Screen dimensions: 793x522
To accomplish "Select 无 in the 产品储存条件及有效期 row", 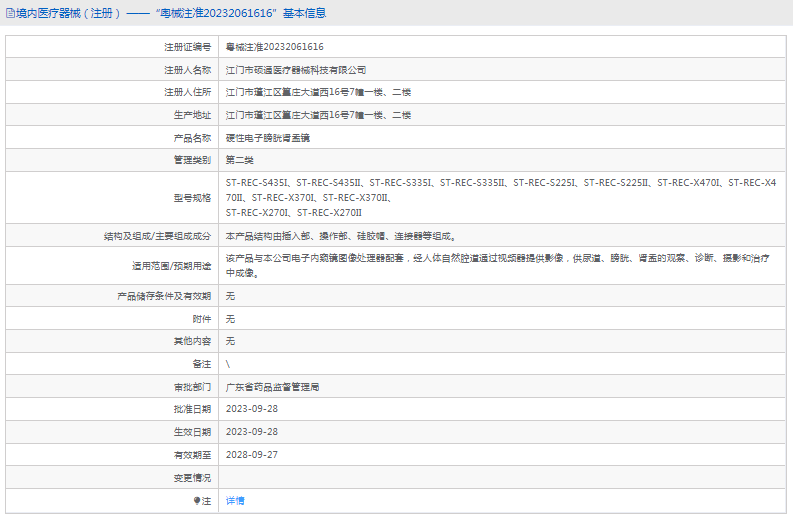I will point(230,296).
